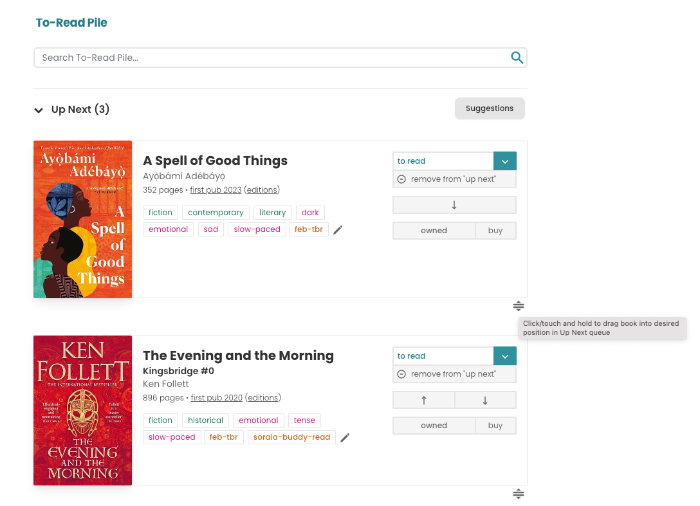
Task: Open The Evening and the Morning cover
Action: (x=83, y=410)
